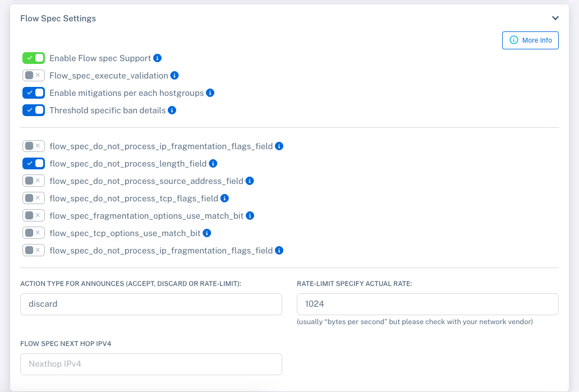The width and height of the screenshot is (579, 392).
Task: Click the info icon beside Enable Flow spec Support
Action: [x=157, y=58]
